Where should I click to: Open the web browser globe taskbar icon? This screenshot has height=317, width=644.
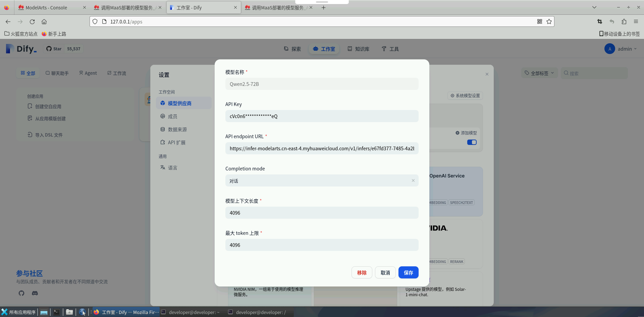point(82,312)
